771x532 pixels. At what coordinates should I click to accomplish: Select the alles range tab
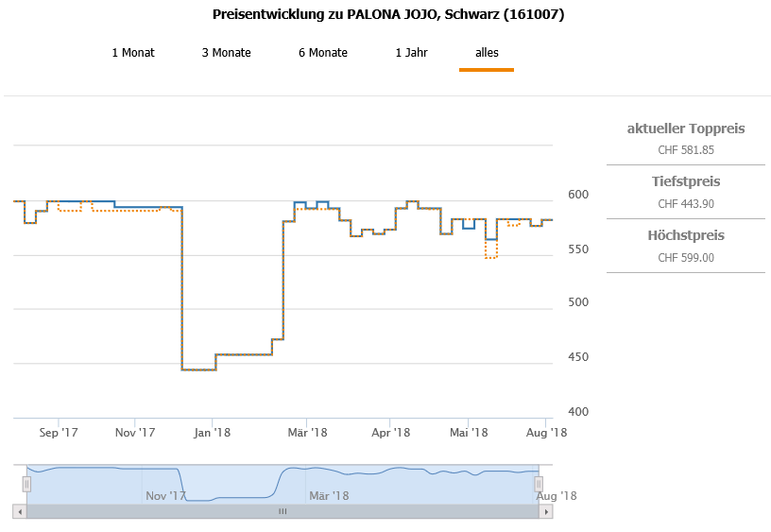click(x=487, y=53)
